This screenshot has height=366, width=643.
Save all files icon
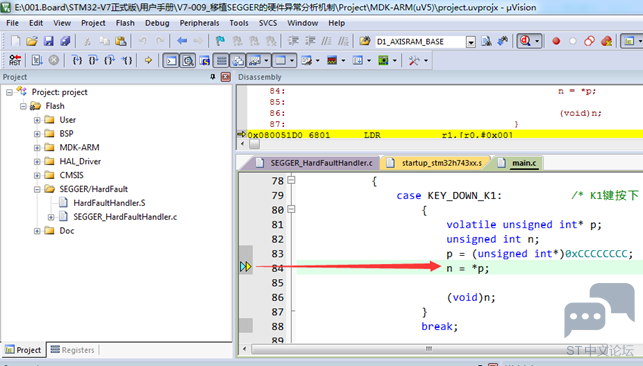click(65, 41)
